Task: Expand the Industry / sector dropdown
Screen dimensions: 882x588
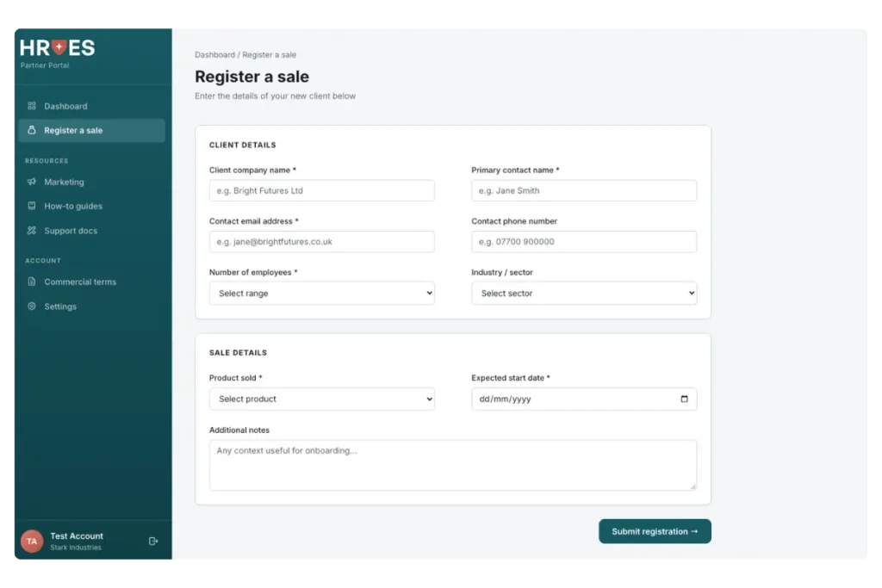Action: [584, 293]
